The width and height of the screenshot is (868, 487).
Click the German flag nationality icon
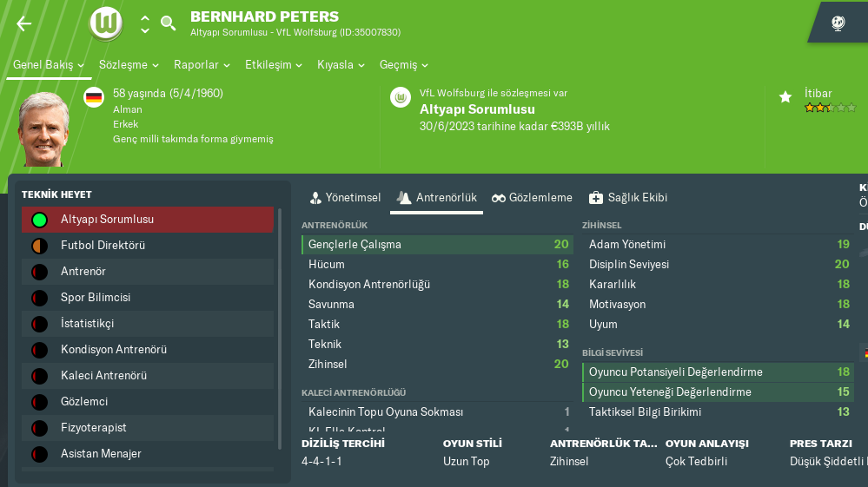pos(94,97)
